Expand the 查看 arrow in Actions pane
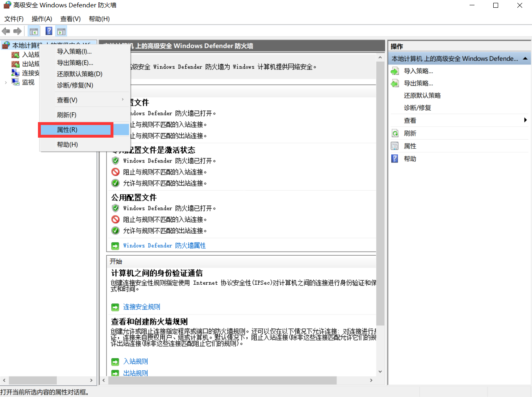Screen dimensions: 532x397 tap(525, 120)
